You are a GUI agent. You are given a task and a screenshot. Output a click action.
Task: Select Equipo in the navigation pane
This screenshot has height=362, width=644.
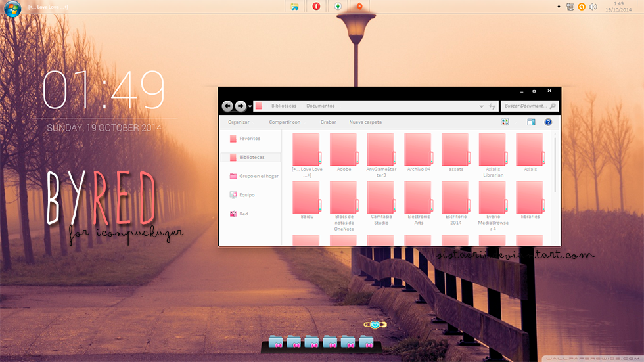point(242,195)
